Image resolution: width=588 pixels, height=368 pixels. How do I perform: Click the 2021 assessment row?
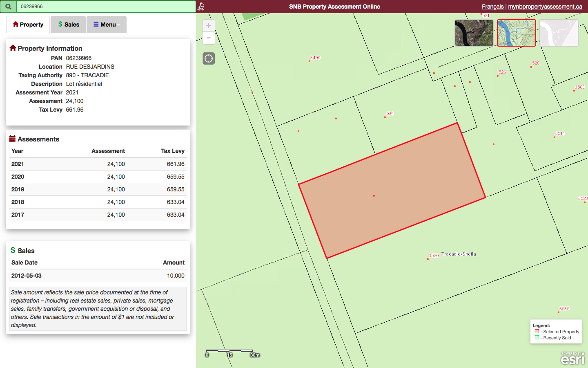coord(98,164)
